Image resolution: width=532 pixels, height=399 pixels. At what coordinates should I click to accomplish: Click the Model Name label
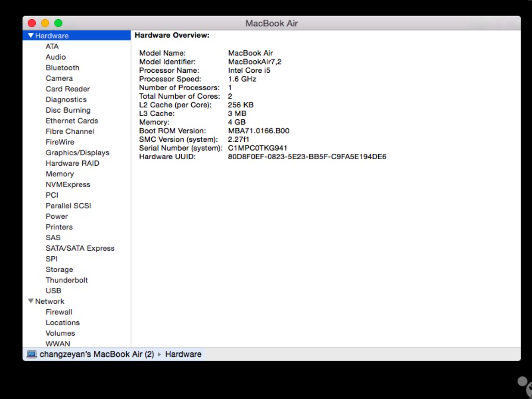point(162,53)
